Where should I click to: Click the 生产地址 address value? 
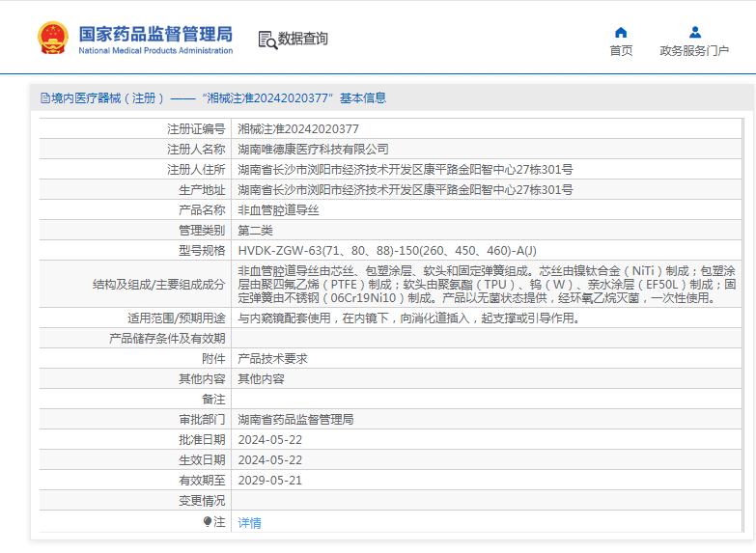(x=405, y=190)
